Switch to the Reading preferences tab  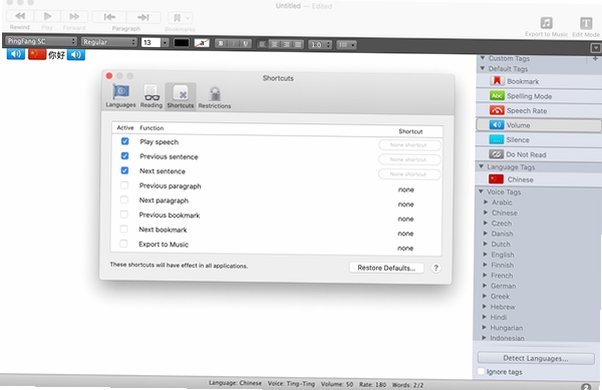(151, 96)
